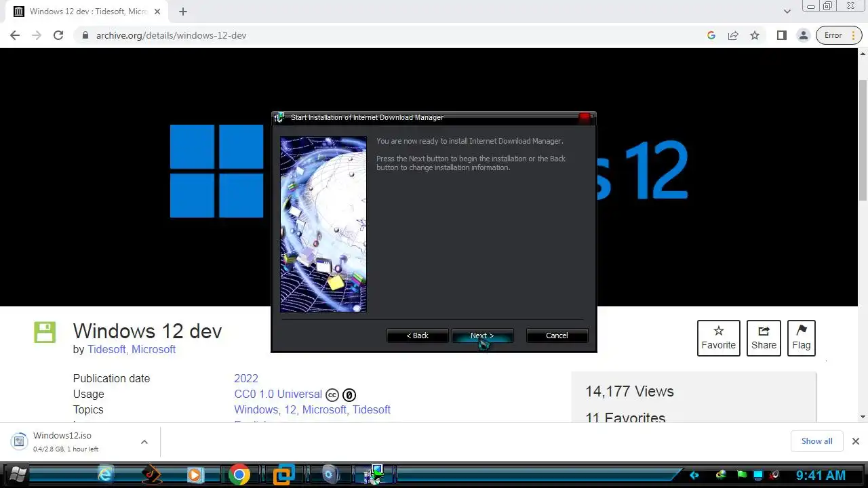Image resolution: width=868 pixels, height=488 pixels.
Task: Open the 2022 publication date link
Action: [246, 378]
